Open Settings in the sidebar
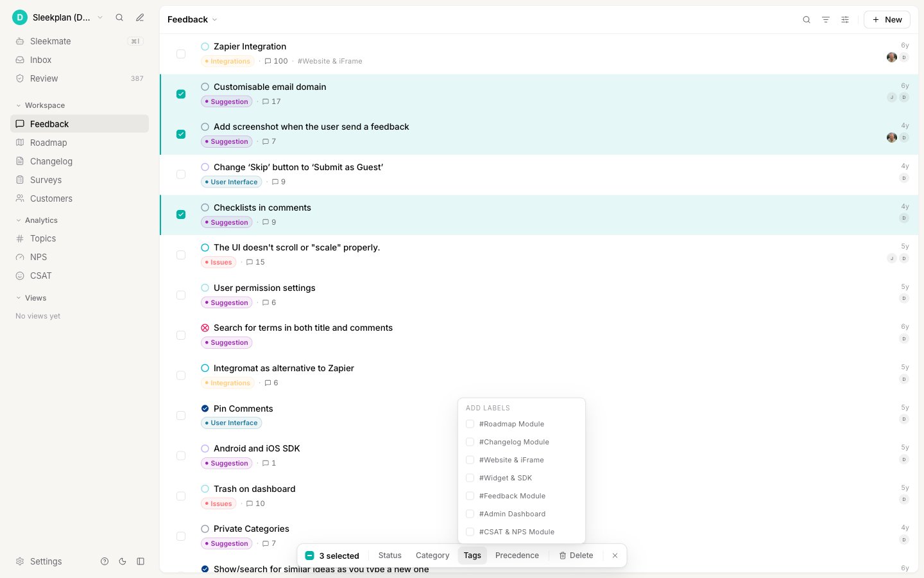 pyautogui.click(x=39, y=561)
